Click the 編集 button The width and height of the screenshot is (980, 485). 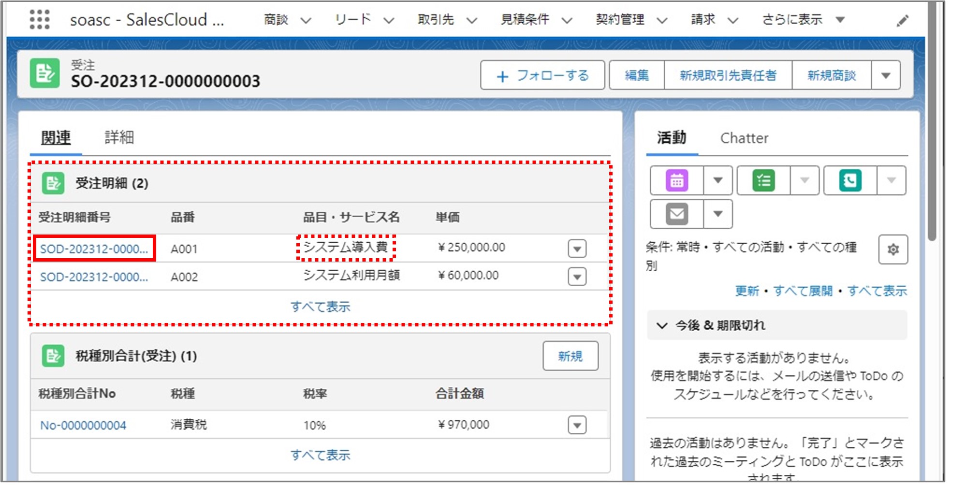click(x=637, y=75)
